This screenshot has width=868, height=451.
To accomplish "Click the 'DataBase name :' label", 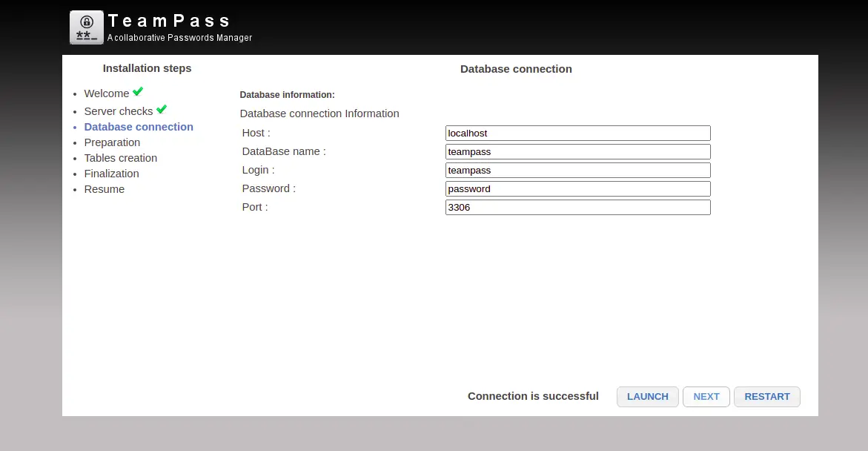I will [284, 151].
